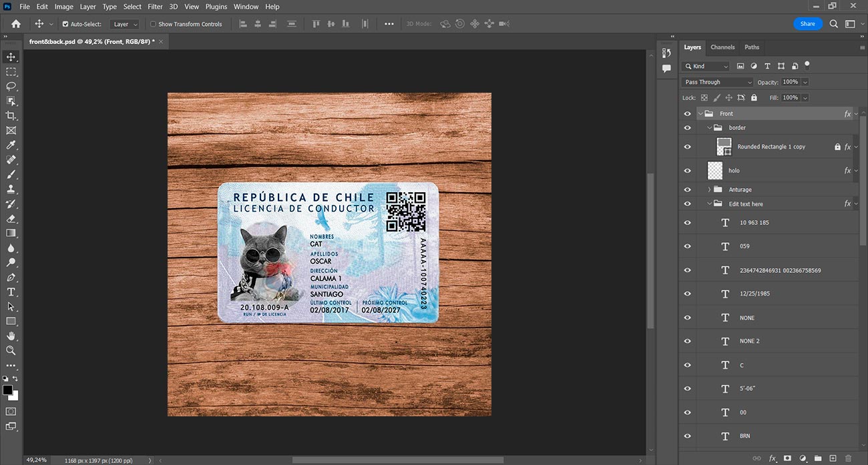Check Show Transform Controls
868x465 pixels.
[x=153, y=24]
